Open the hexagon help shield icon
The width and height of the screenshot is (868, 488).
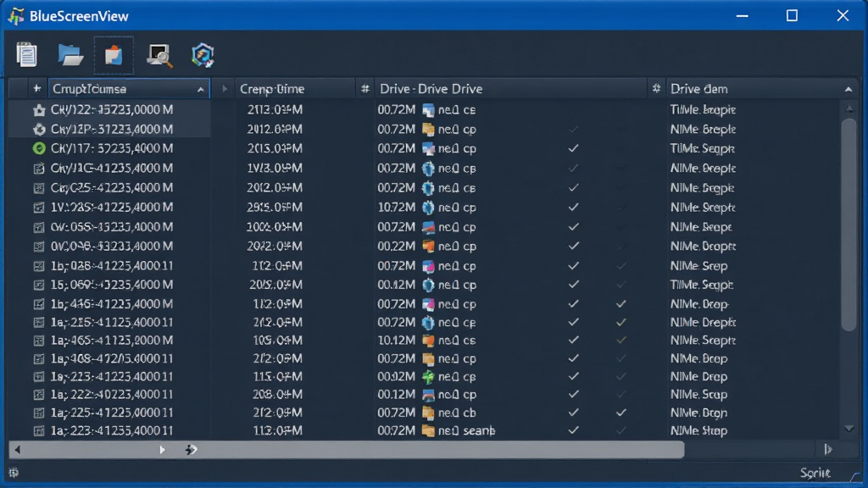(x=203, y=55)
